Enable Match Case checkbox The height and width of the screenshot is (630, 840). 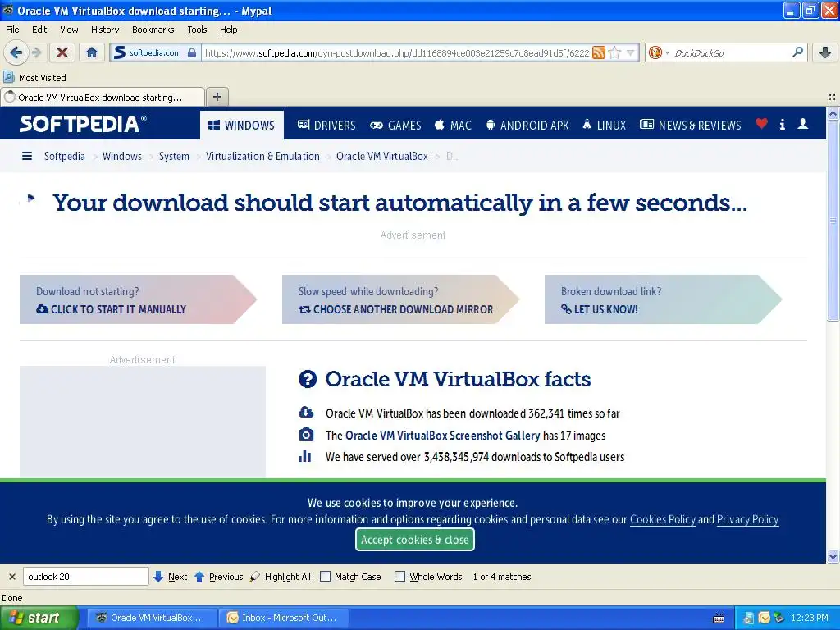(325, 577)
